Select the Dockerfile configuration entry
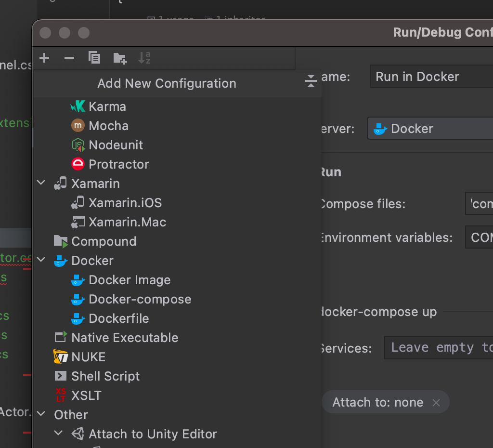This screenshot has height=448, width=493. 119,318
